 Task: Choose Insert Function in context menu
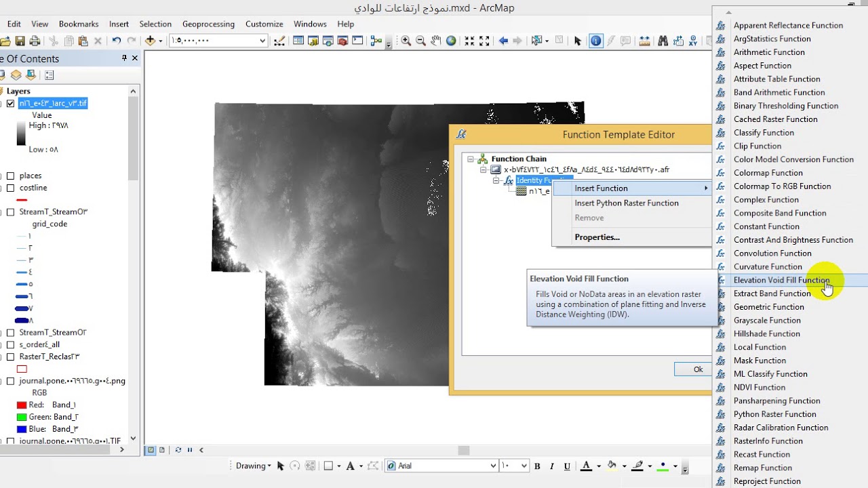point(632,188)
